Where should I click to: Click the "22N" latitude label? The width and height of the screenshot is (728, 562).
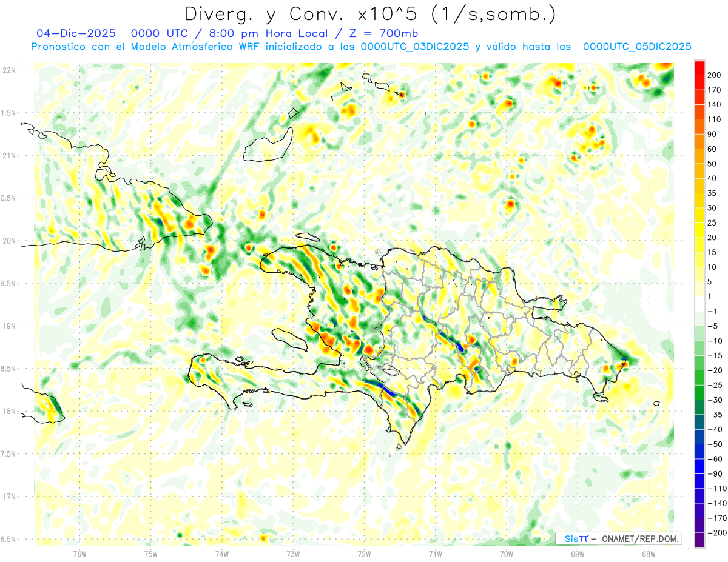[x=9, y=70]
